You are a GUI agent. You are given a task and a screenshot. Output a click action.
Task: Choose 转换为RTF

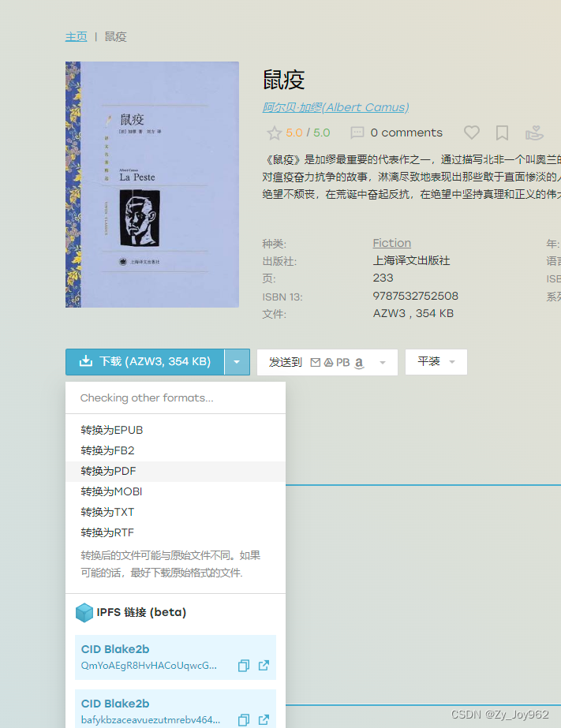coord(175,532)
